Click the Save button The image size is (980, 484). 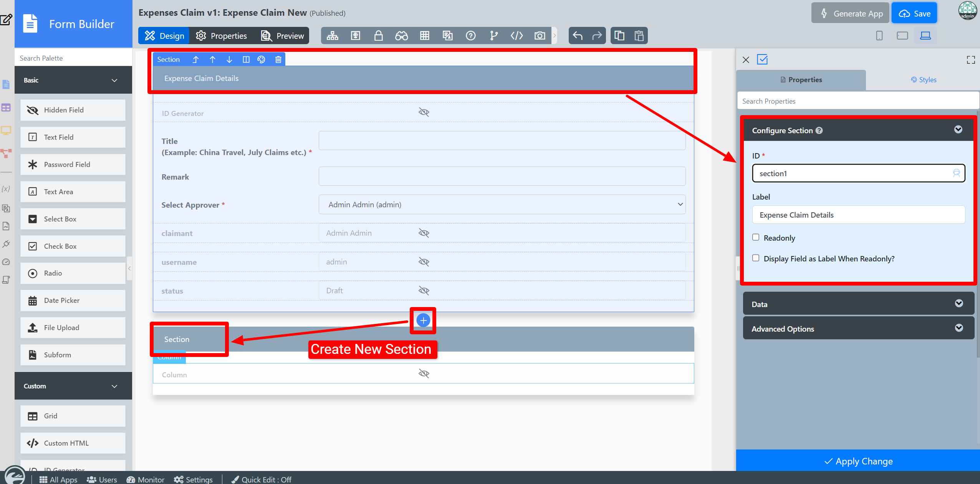[x=914, y=13]
